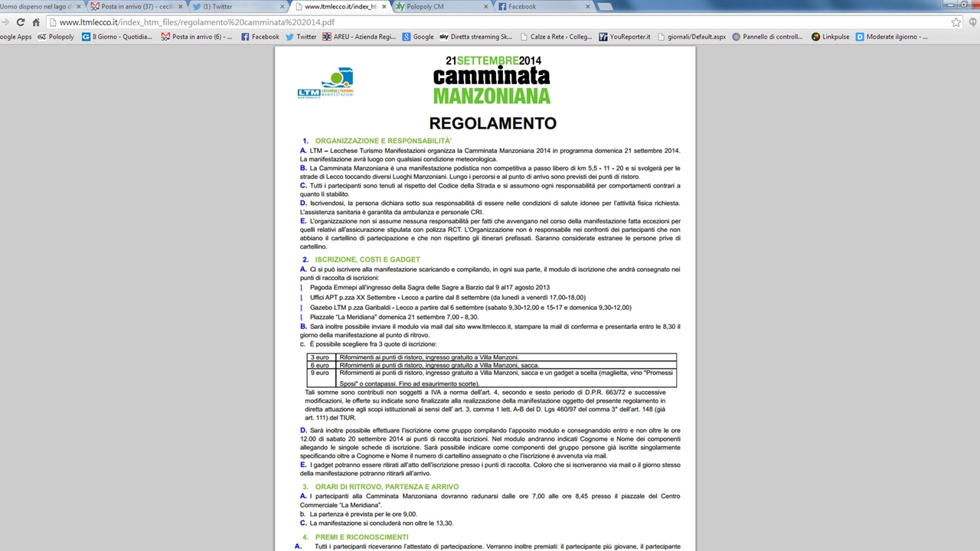The height and width of the screenshot is (551, 980).
Task: Close the Facebook tab
Action: tap(589, 6)
